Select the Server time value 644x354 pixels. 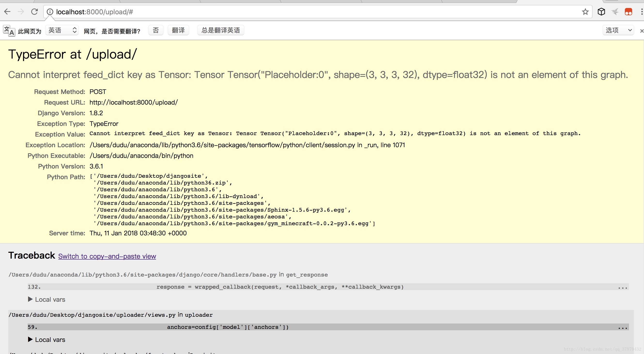[x=138, y=233]
